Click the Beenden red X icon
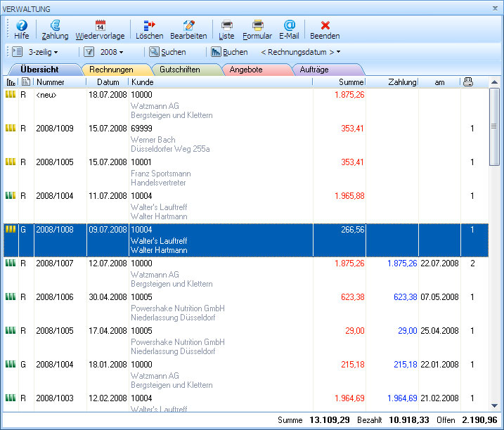The width and height of the screenshot is (504, 430). pos(325,25)
